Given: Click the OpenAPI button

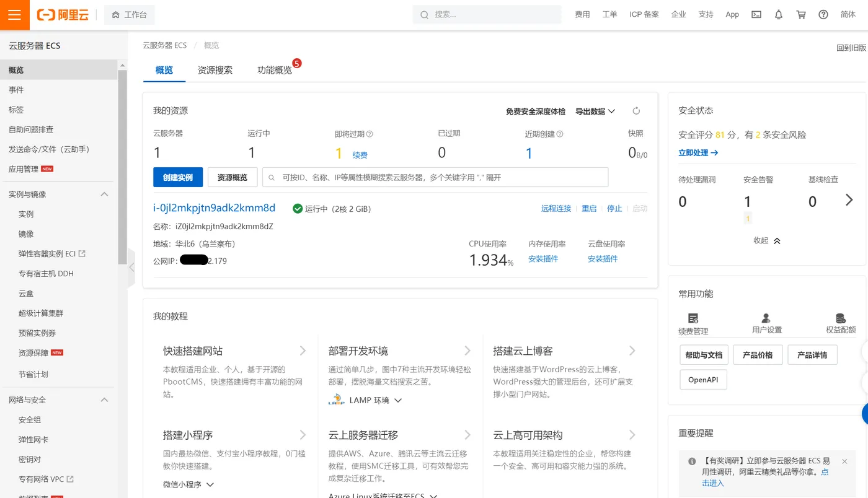Looking at the screenshot, I should (x=703, y=380).
